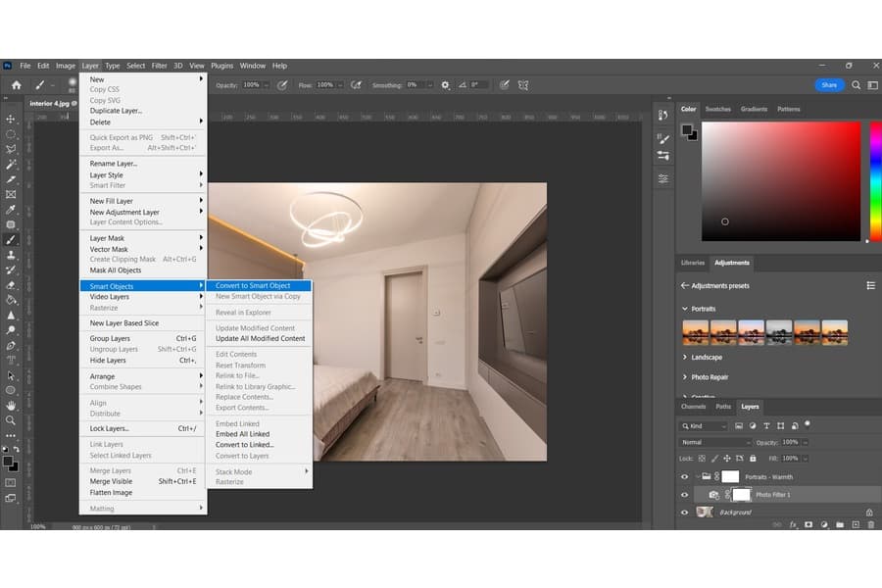Collapse the Portraits - Warmth layer group
The height and width of the screenshot is (588, 882).
[698, 476]
